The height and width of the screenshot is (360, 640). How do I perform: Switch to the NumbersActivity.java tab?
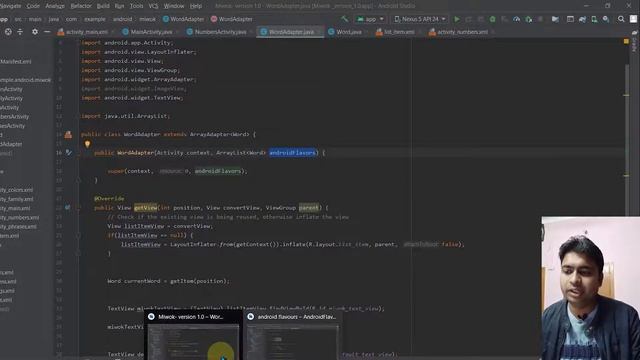click(x=220, y=32)
